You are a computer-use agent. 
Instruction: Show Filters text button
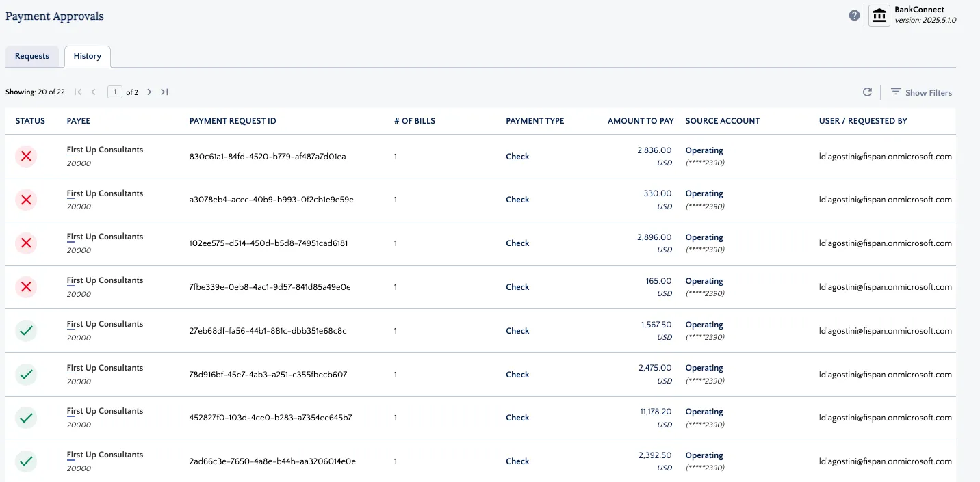tap(928, 92)
